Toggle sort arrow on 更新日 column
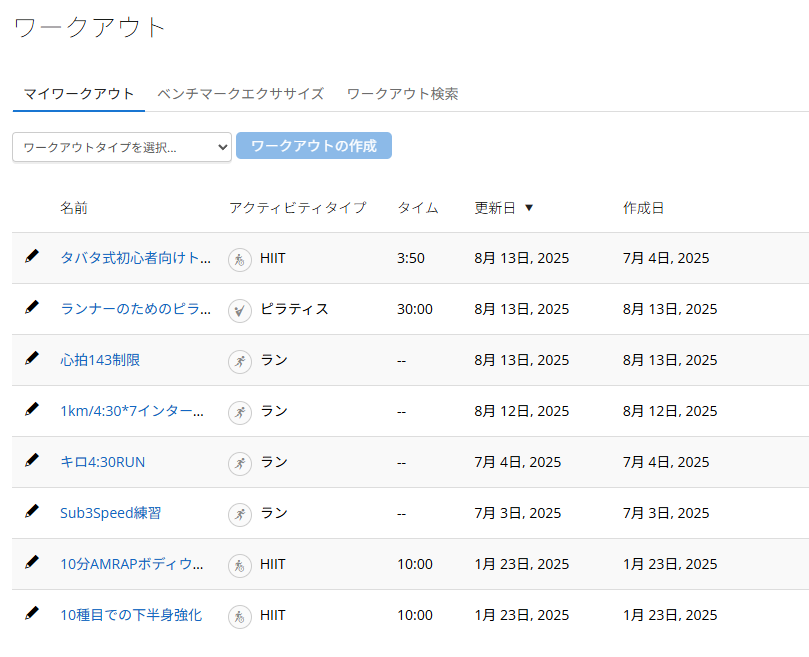 [529, 208]
